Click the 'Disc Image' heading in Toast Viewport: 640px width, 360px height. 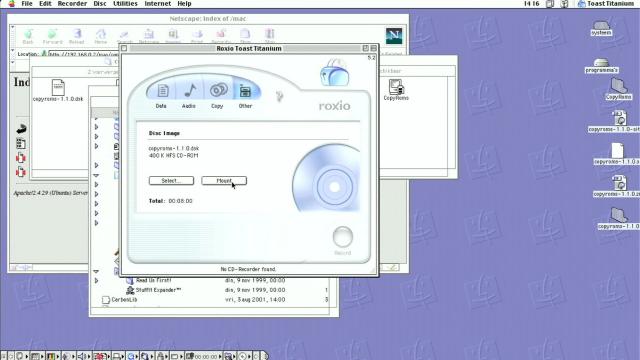pyautogui.click(x=164, y=133)
